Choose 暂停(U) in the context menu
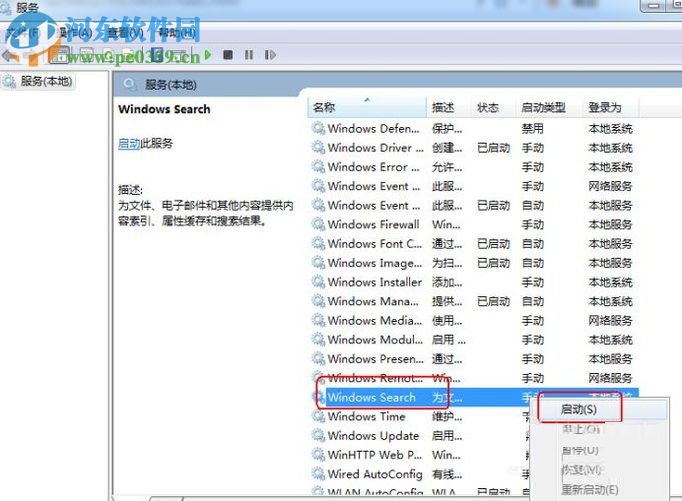The width and height of the screenshot is (682, 501). (580, 450)
